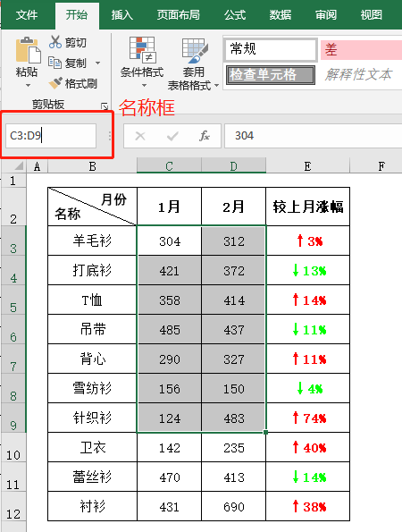The height and width of the screenshot is (532, 402).
Task: Click cell with value 483
Action: tap(233, 418)
